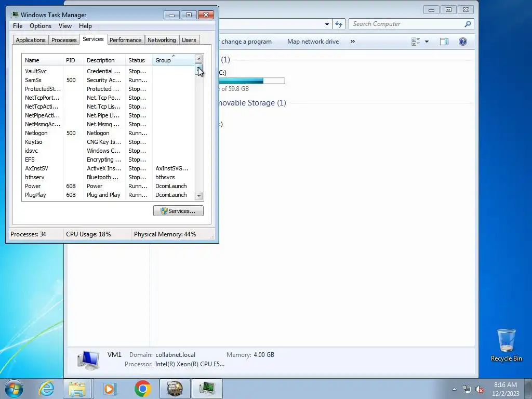The image size is (532, 399).
Task: Click change view icon in Explorer
Action: tap(416, 42)
